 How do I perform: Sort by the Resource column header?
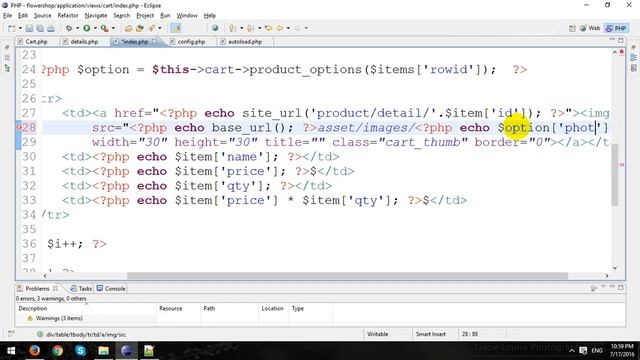178,308
